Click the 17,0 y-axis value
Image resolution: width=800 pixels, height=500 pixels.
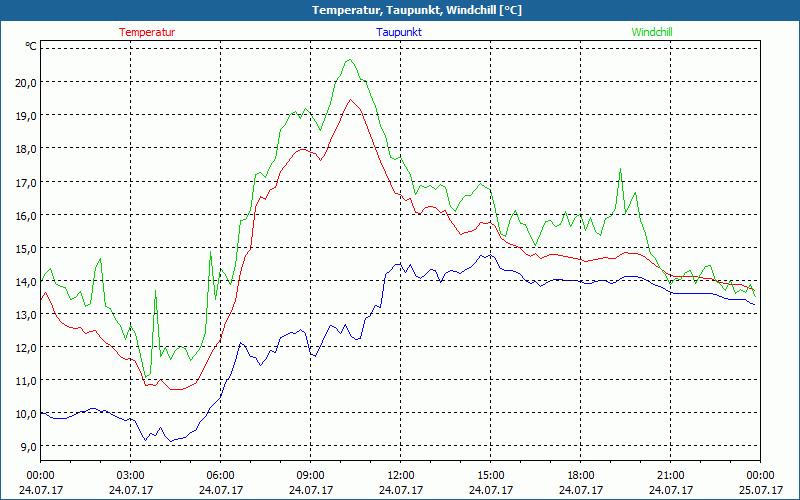coord(26,183)
